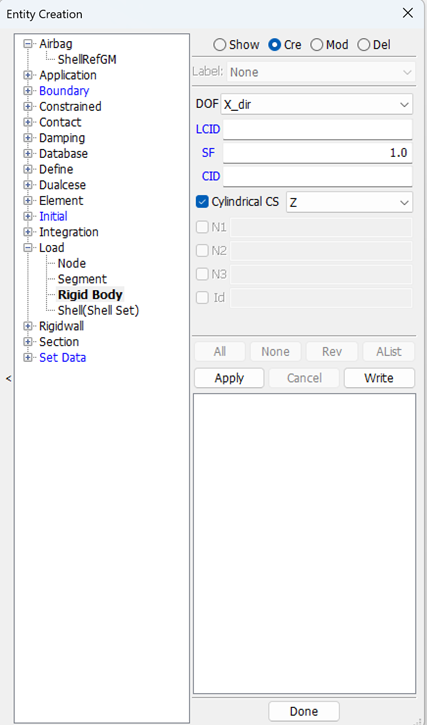
Task: Select Shell(Shell Set) under Load
Action: tap(98, 311)
